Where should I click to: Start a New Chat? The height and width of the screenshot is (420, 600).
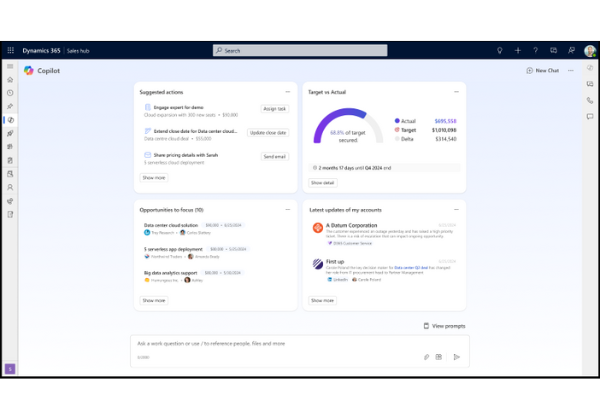(x=543, y=71)
